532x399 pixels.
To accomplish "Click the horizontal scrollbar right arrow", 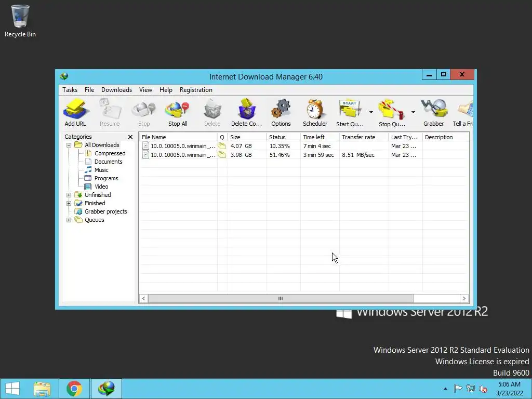I will pyautogui.click(x=464, y=299).
